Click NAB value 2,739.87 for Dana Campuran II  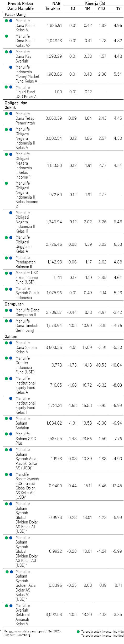click(54, 312)
